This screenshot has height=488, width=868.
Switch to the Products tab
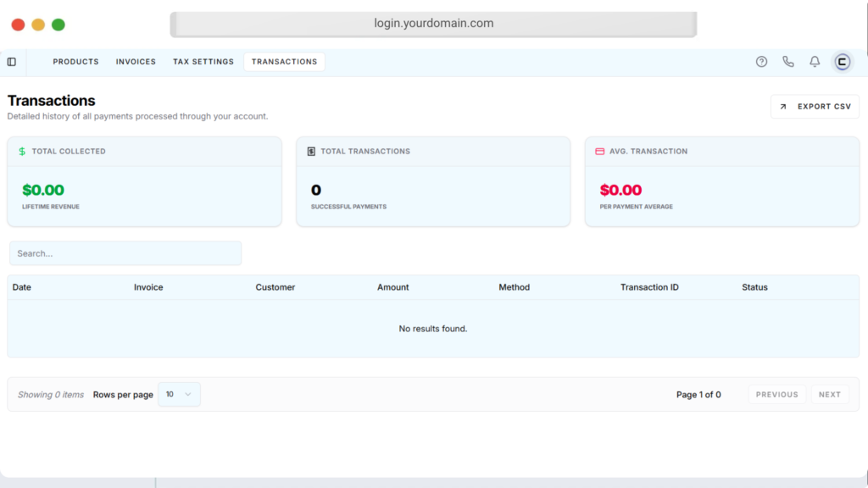pyautogui.click(x=75, y=62)
